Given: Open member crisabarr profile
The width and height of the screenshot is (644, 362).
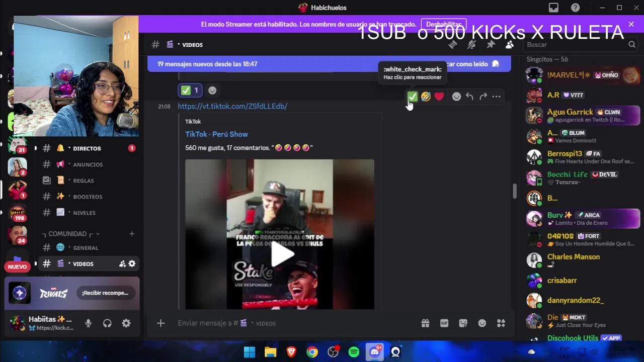Looking at the screenshot, I should [582, 281].
